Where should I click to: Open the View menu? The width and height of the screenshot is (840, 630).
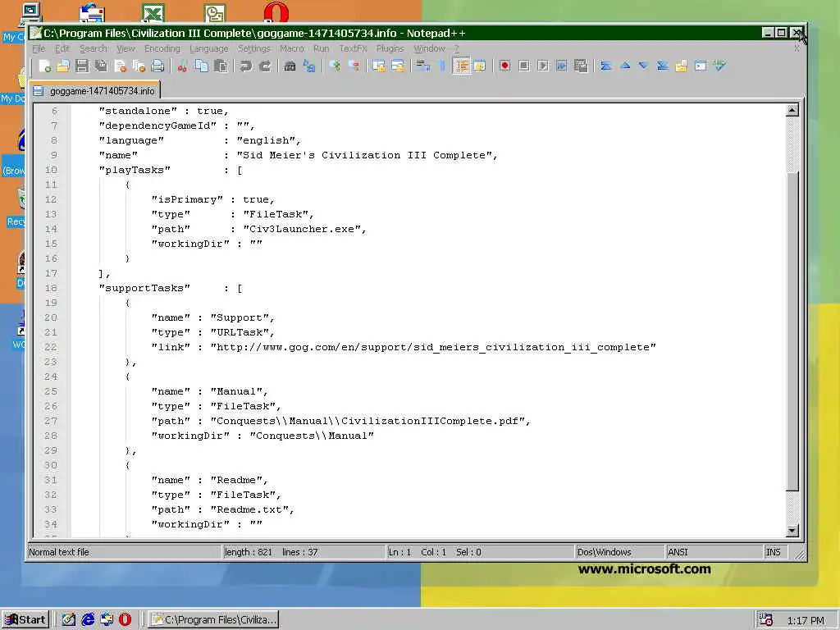coord(126,48)
